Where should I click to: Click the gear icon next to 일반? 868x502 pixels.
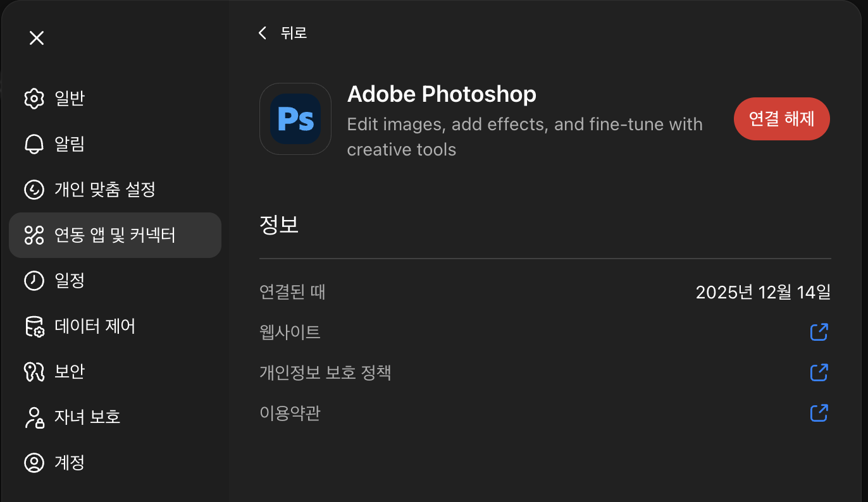(x=34, y=99)
